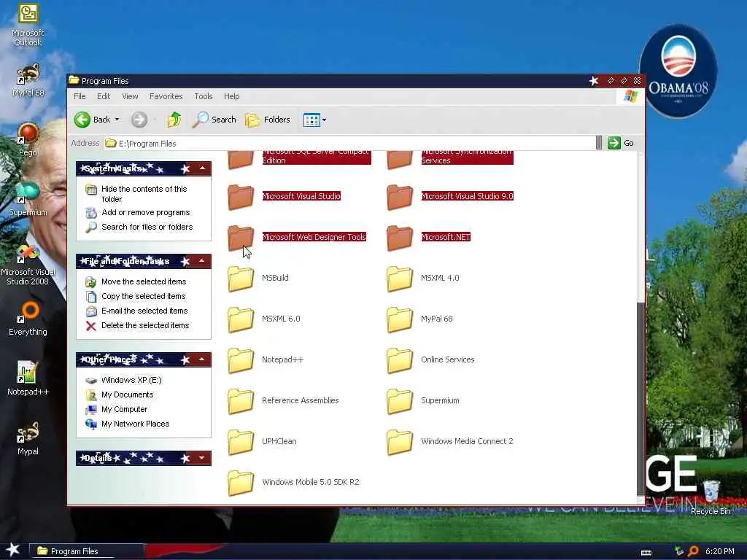Image resolution: width=747 pixels, height=560 pixels.
Task: Open the View menu
Action: pyautogui.click(x=130, y=96)
